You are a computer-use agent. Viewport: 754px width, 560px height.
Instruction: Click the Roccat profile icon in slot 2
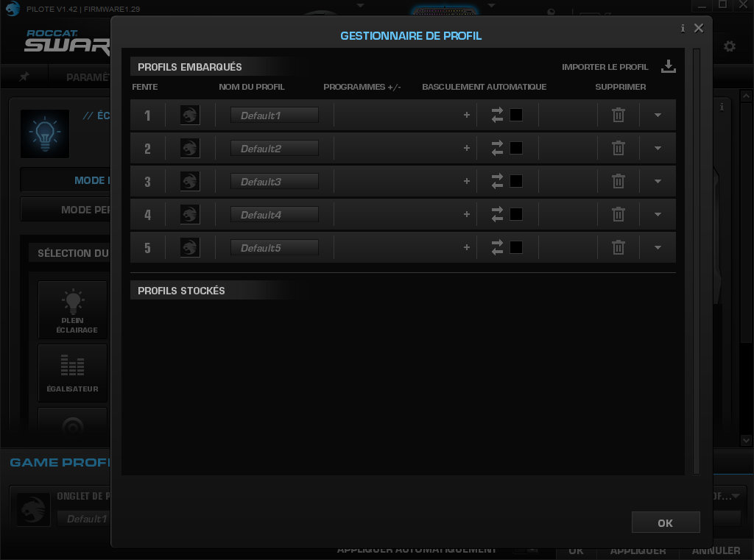pyautogui.click(x=190, y=149)
